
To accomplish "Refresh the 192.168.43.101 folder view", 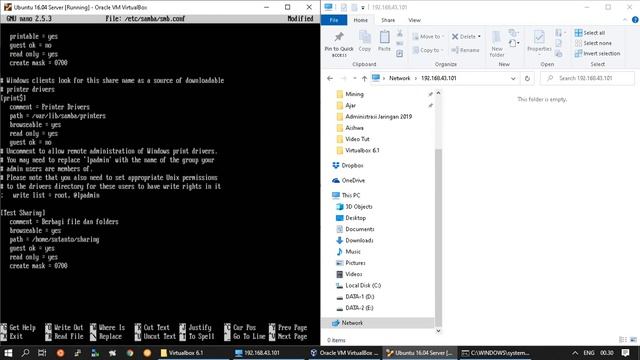I will pos(527,78).
